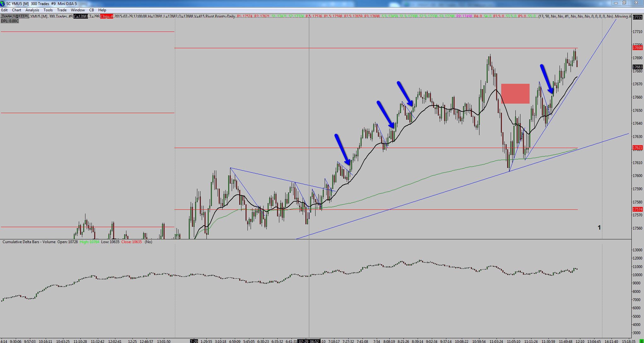This screenshot has width=644, height=343.
Task: Select the red rectangle highlight drawing
Action: click(x=515, y=94)
